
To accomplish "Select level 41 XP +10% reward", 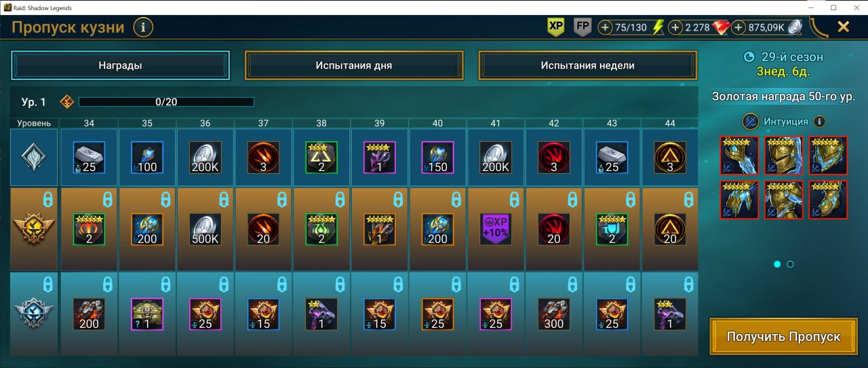I will click(x=496, y=229).
